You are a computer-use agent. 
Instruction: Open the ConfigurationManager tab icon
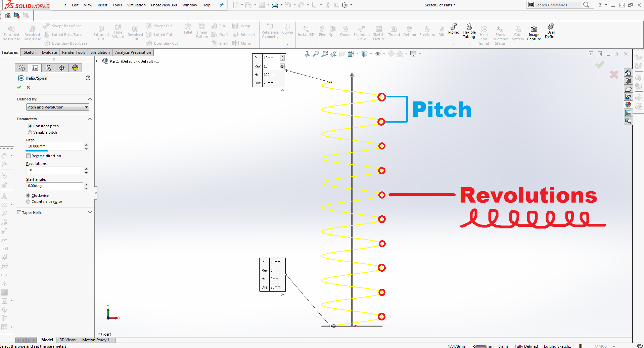click(x=48, y=68)
